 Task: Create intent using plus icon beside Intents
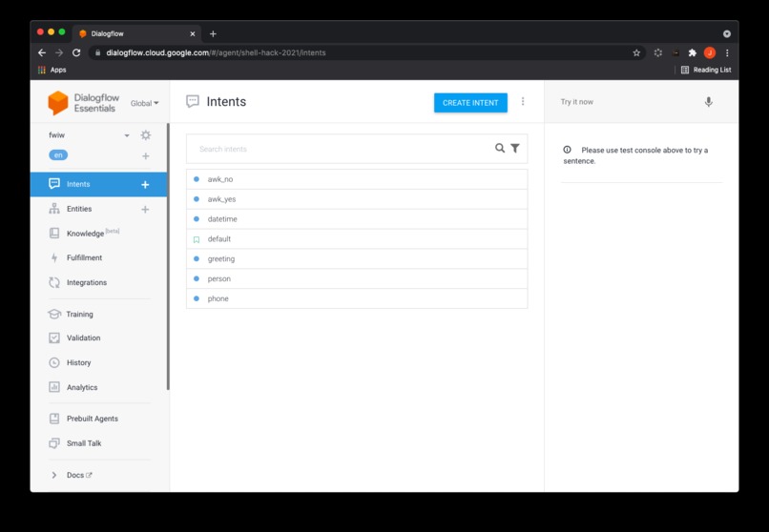[145, 185]
